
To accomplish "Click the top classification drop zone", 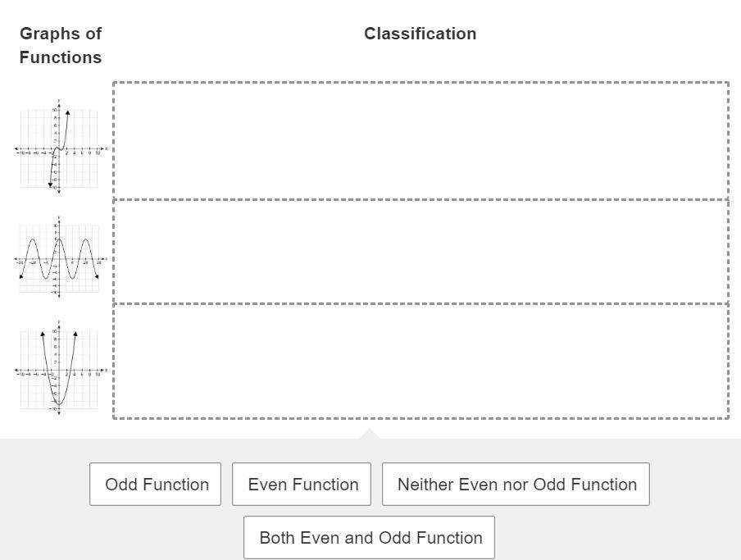I will click(421, 141).
